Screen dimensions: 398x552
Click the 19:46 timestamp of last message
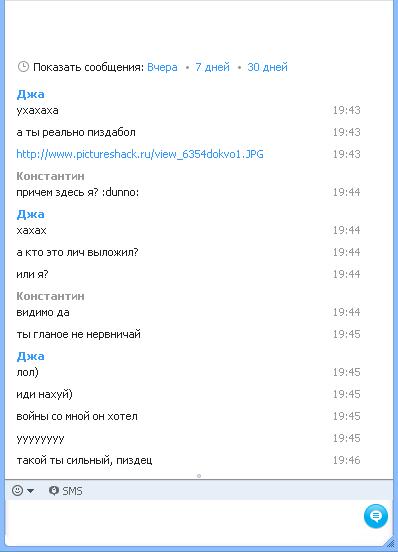tap(347, 460)
